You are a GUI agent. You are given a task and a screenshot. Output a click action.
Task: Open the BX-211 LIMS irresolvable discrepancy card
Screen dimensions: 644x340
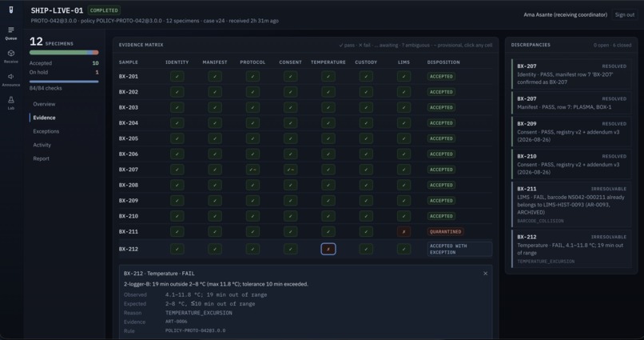point(571,204)
